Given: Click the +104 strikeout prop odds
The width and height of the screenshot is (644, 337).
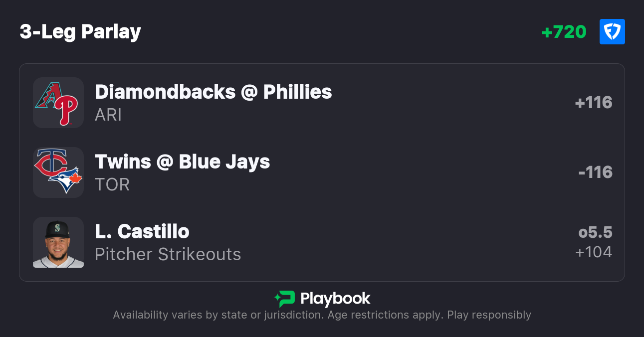Looking at the screenshot, I should 593,252.
